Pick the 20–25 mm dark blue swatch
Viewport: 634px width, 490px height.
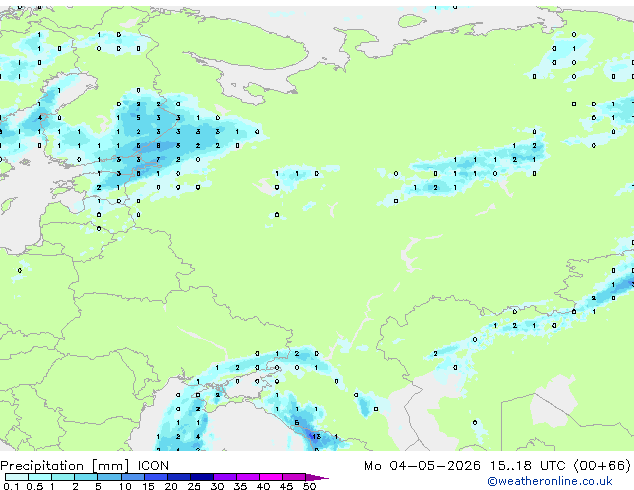[179, 477]
